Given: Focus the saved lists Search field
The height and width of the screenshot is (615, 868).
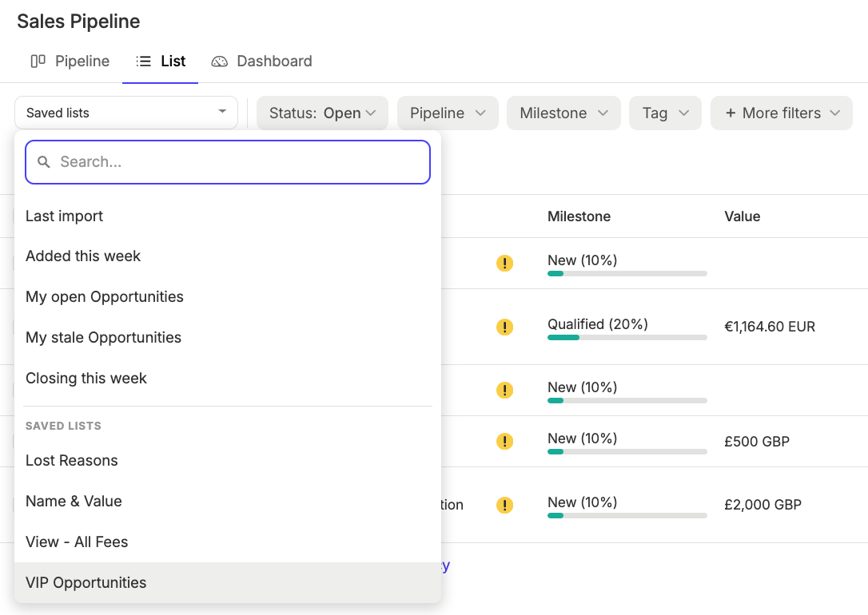Looking at the screenshot, I should (x=228, y=162).
